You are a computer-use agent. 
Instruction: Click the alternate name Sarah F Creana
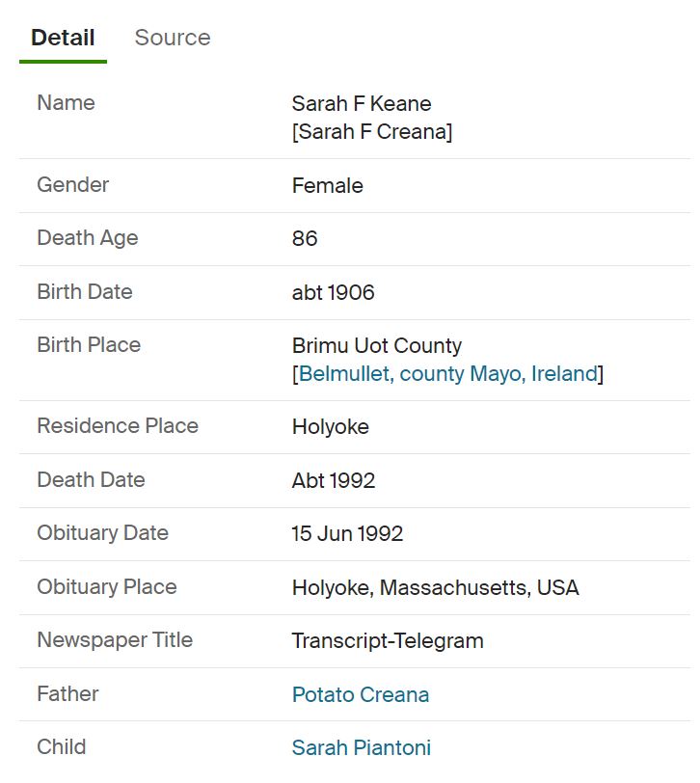point(372,131)
